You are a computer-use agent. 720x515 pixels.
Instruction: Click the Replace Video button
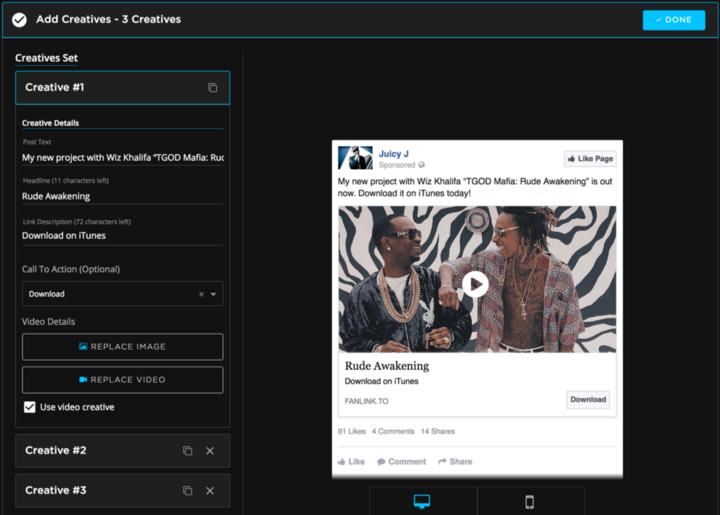123,380
